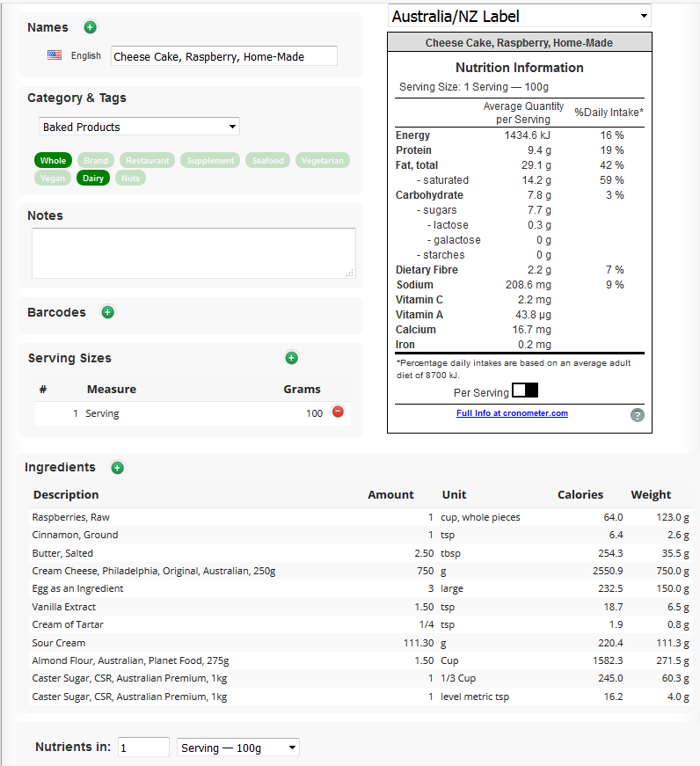Select the Raspberries, Raw ingredient row
Viewport: 700px width, 766px height.
point(361,517)
